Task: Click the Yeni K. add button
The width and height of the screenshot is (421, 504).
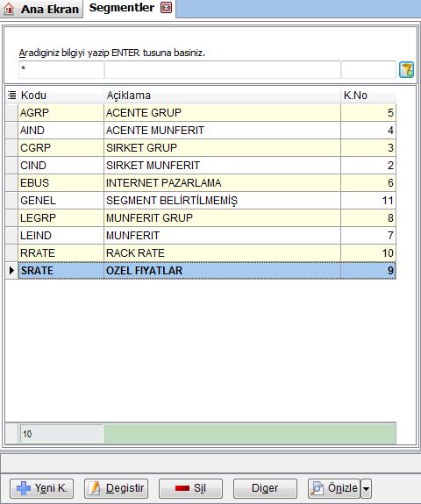Action: tap(41, 488)
